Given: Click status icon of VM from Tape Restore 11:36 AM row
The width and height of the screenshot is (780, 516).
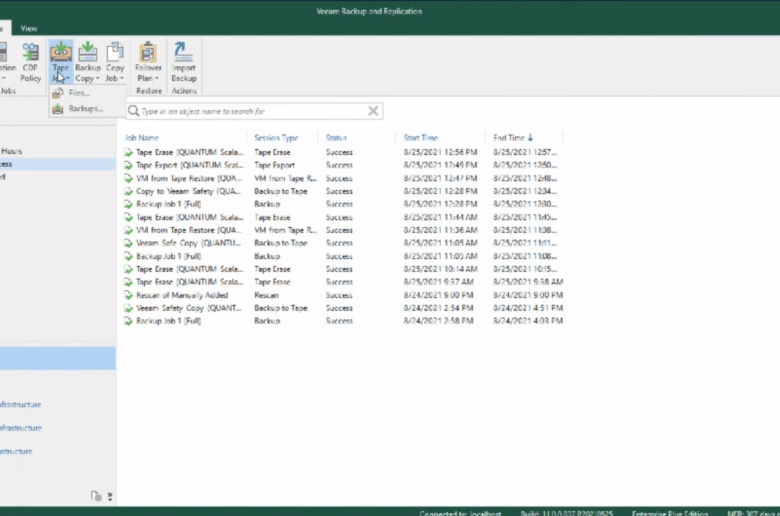Looking at the screenshot, I should point(129,230).
